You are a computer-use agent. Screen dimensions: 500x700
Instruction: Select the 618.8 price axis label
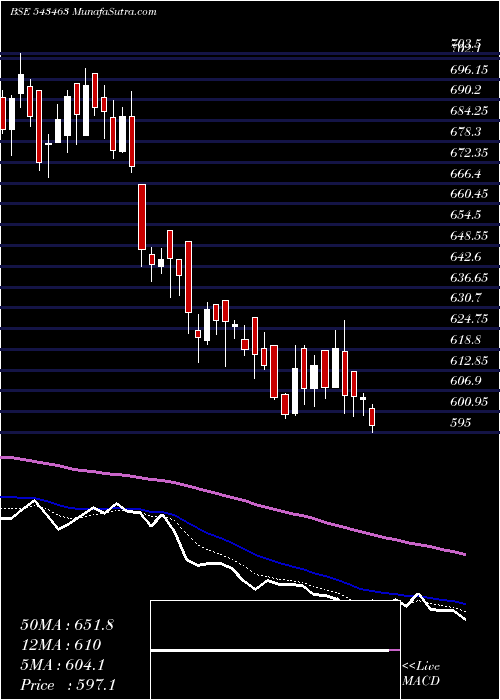(465, 340)
